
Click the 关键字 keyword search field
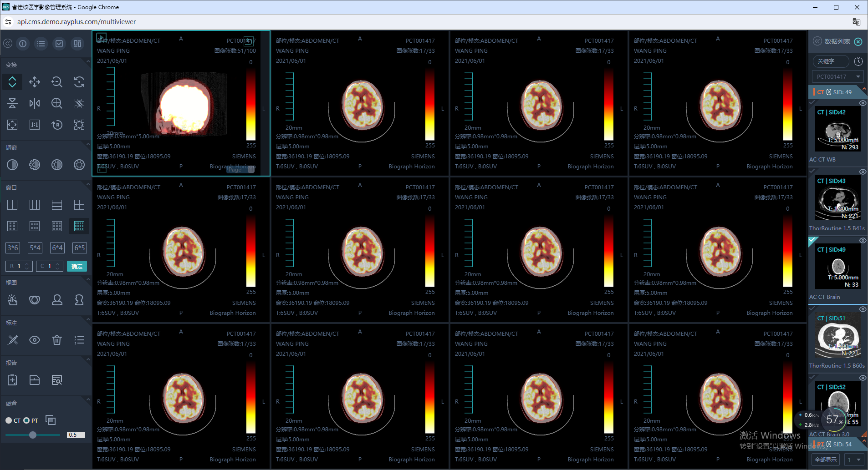(x=831, y=61)
